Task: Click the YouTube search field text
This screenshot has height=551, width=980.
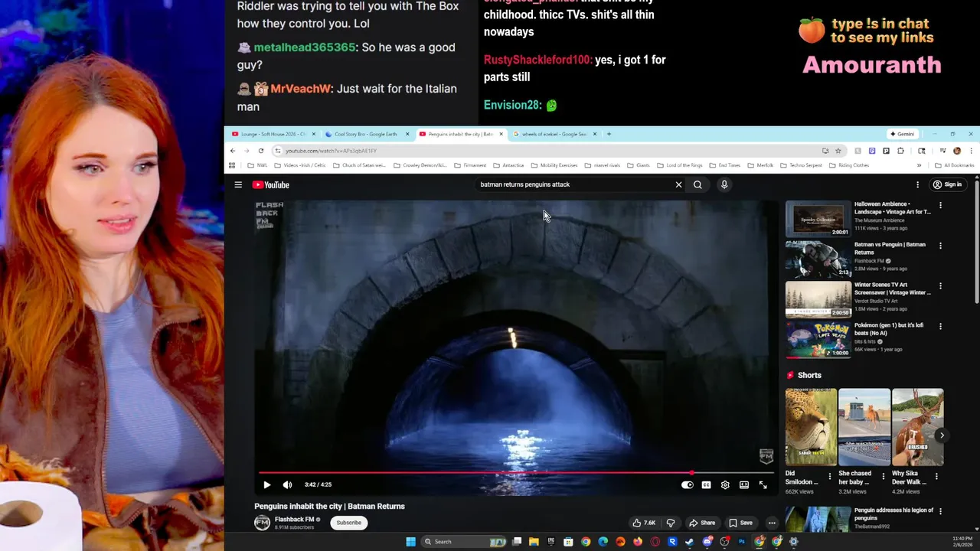Action: coord(525,184)
